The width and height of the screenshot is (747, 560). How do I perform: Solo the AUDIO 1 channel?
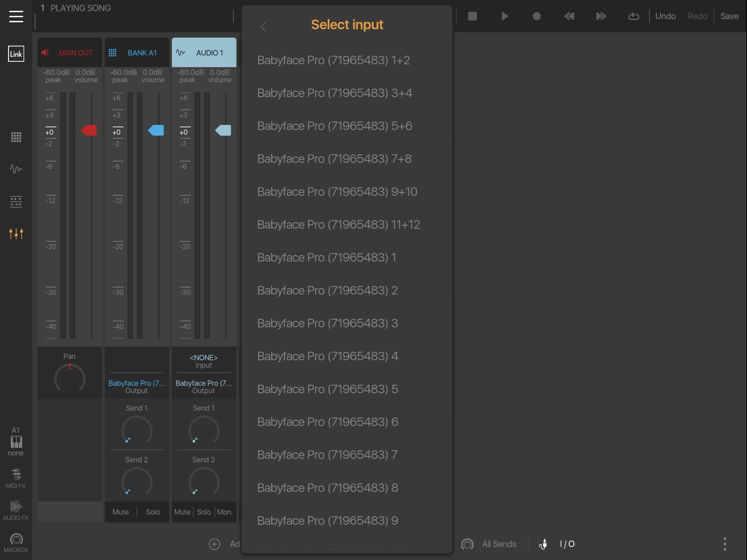tap(204, 512)
